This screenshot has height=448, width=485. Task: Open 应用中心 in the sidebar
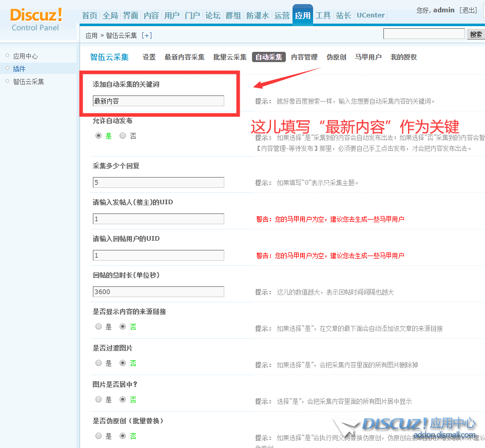point(25,56)
